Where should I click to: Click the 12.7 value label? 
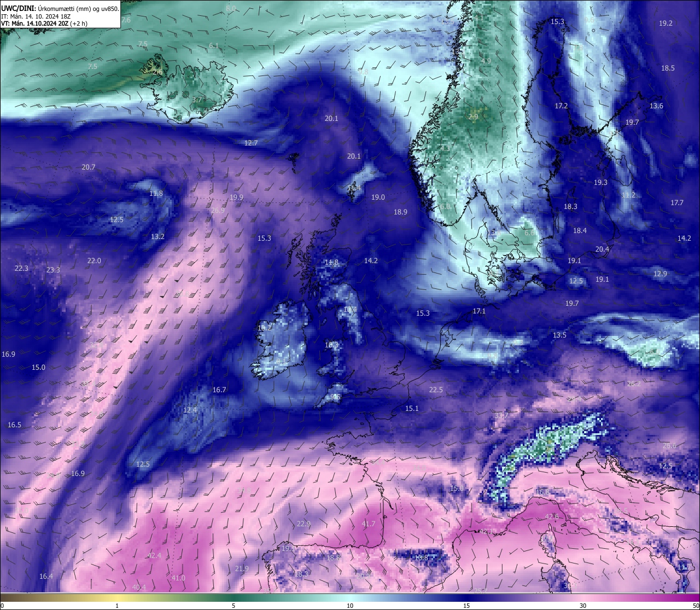[250, 142]
